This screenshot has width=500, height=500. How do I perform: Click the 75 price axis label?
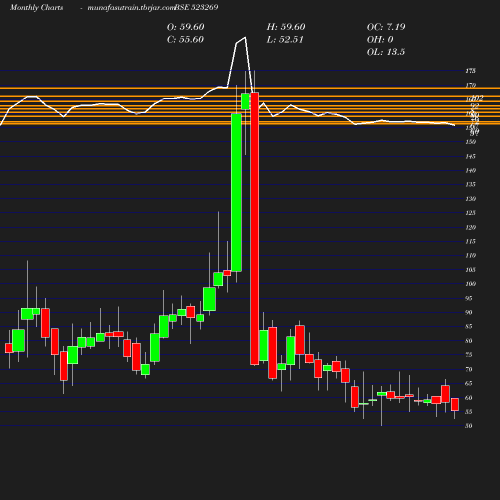click(x=469, y=355)
